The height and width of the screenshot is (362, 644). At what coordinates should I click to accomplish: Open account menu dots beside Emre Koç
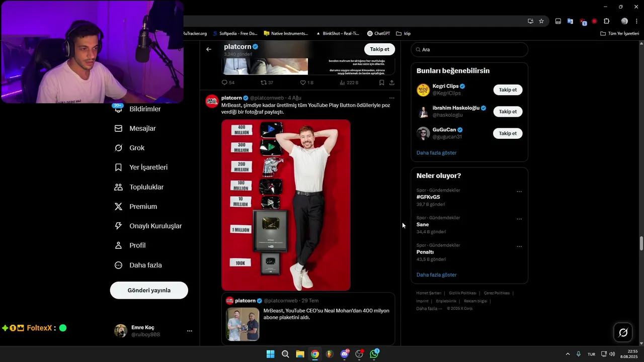(190, 331)
